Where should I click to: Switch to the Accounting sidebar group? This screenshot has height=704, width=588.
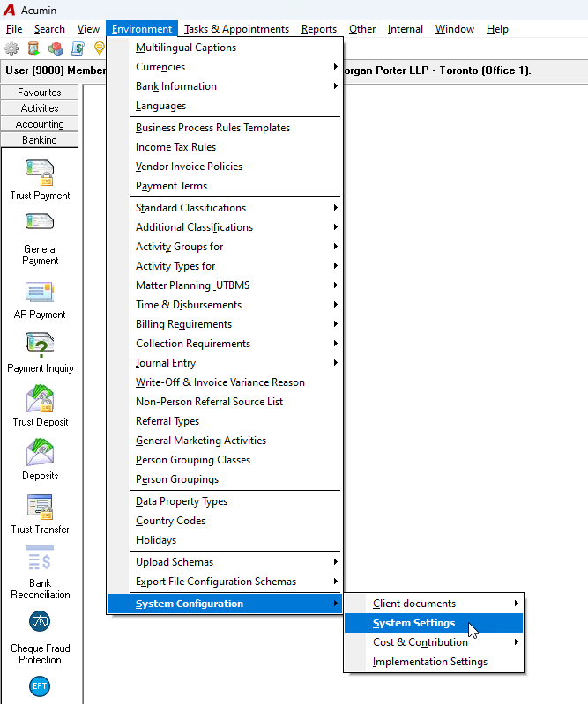40,124
